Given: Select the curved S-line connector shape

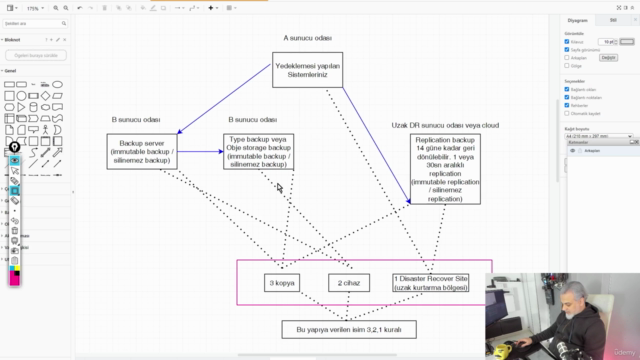Looking at the screenshot, I should click(33, 153).
